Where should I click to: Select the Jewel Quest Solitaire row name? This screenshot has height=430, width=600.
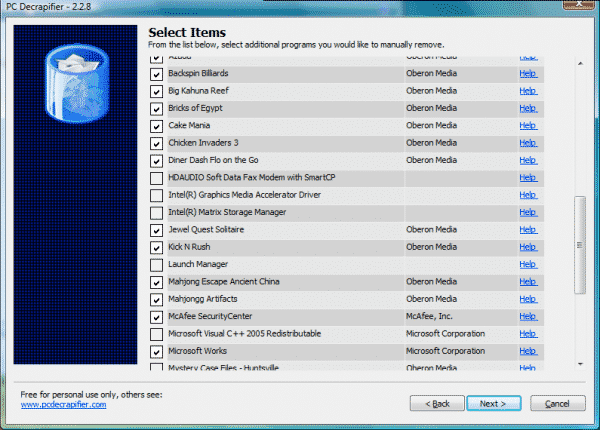[x=207, y=230]
